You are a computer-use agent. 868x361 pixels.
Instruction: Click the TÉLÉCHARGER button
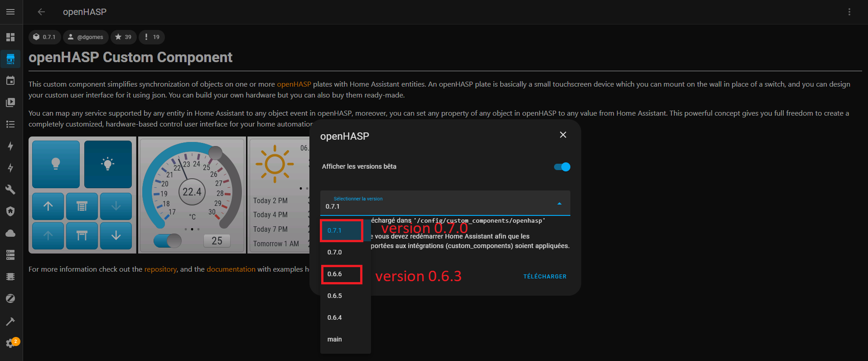point(545,277)
